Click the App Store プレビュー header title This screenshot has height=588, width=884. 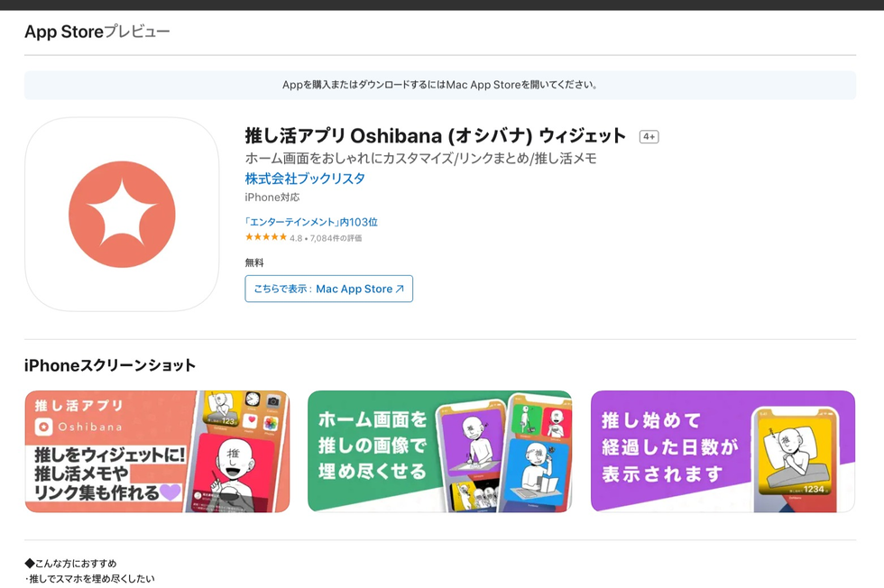coord(97,32)
